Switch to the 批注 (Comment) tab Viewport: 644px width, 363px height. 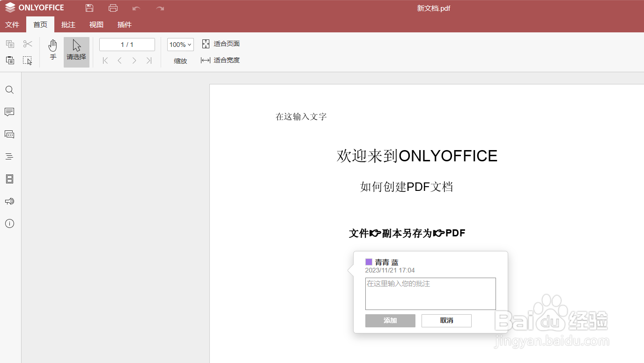(x=68, y=24)
